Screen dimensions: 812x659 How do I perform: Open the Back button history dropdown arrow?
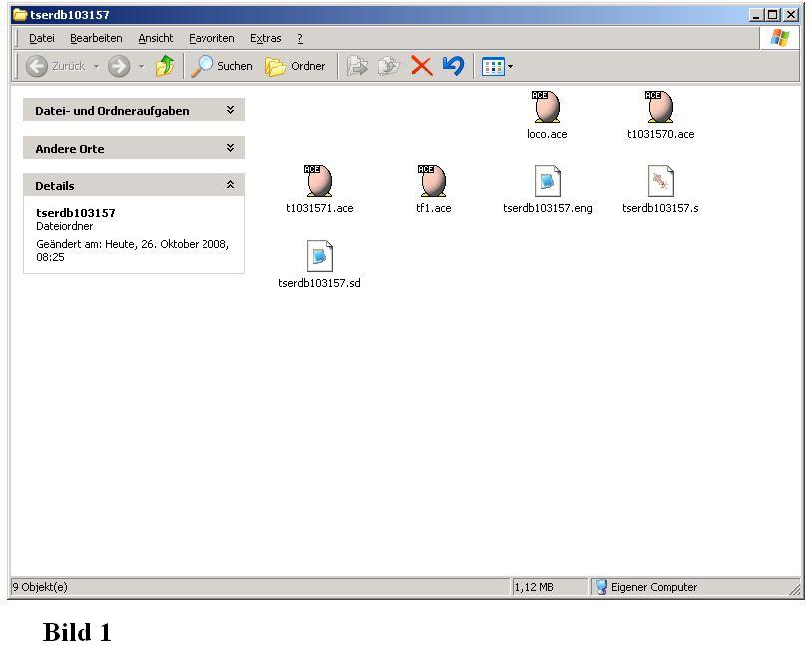click(96, 67)
